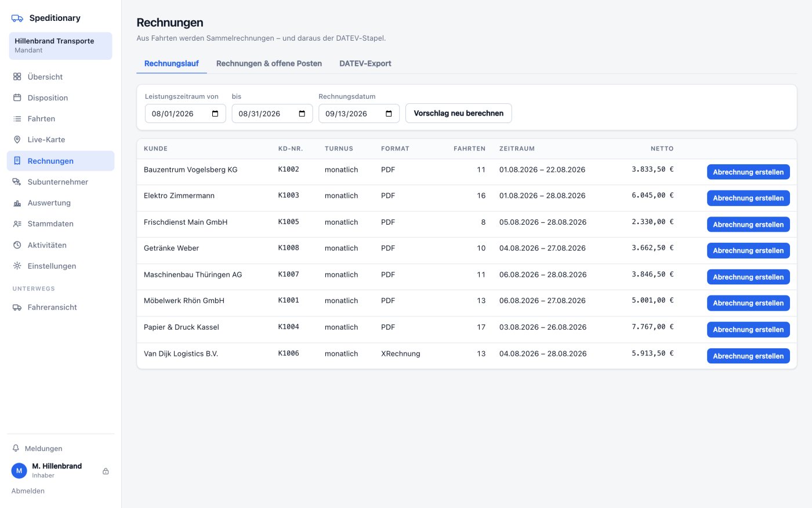
Task: Click the Rechnungen document icon in sidebar
Action: point(17,161)
